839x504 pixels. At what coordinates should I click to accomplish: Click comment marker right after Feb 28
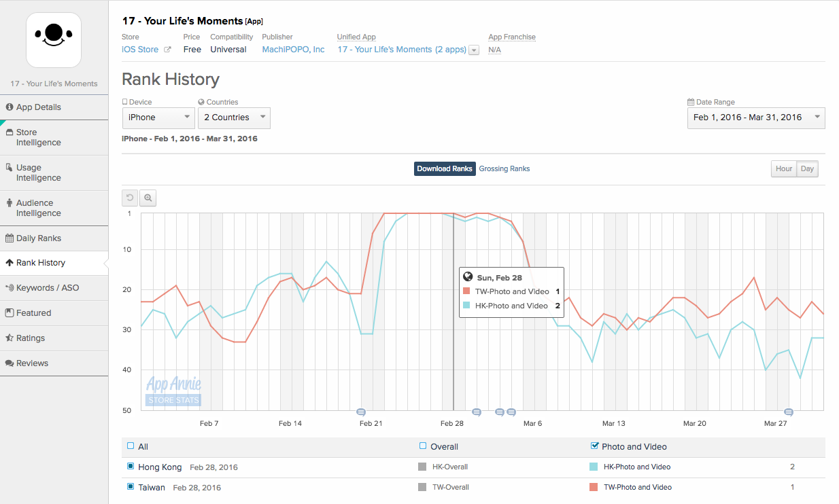click(x=477, y=412)
